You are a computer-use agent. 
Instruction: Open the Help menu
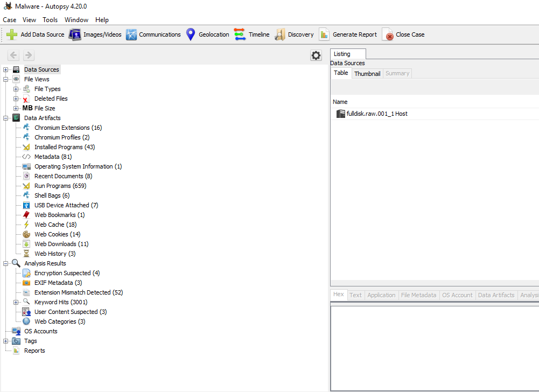(102, 20)
